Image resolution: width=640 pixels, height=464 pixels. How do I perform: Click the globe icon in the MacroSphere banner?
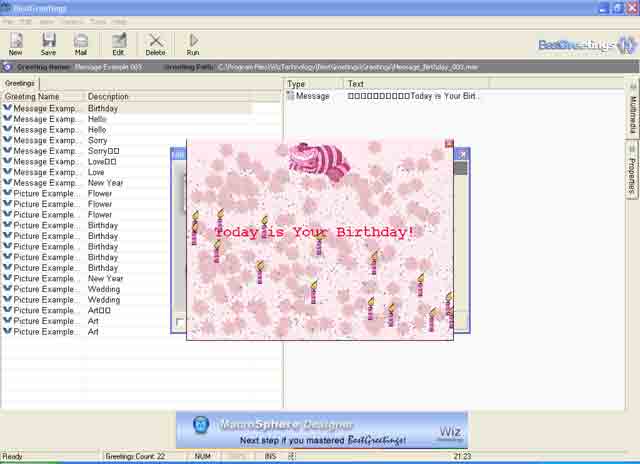click(x=201, y=424)
